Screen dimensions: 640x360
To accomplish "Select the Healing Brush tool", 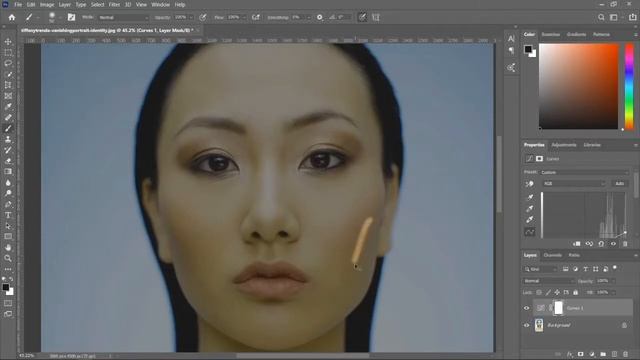I will click(x=8, y=118).
